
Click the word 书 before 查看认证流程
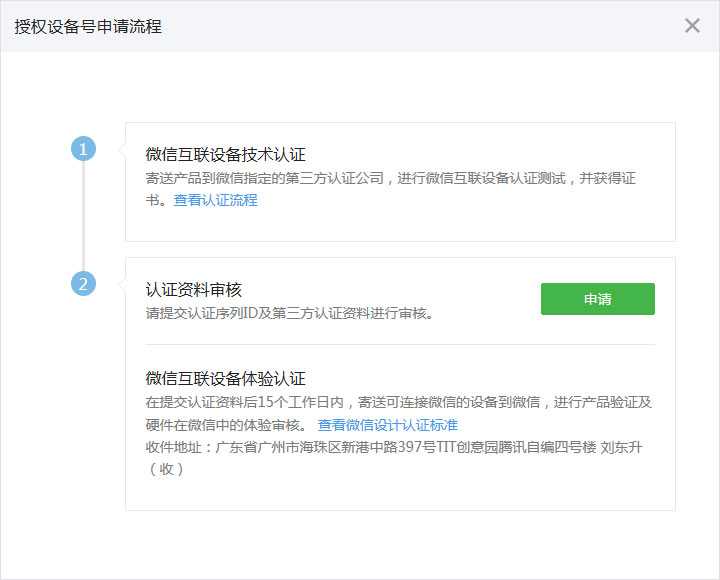pyautogui.click(x=152, y=200)
